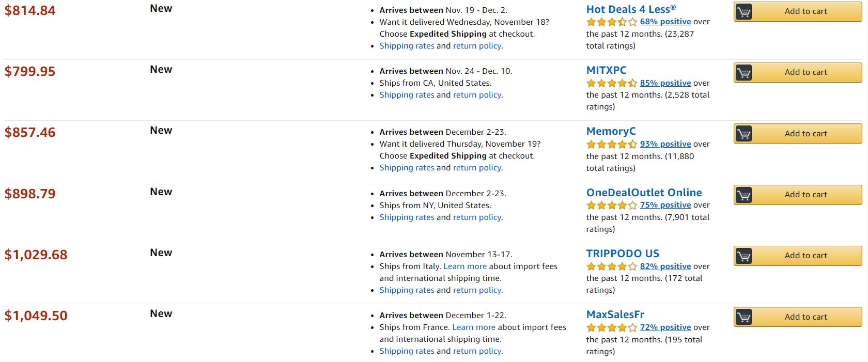Click the star rating for MemoryC
This screenshot has height=362, width=868.
pos(612,144)
